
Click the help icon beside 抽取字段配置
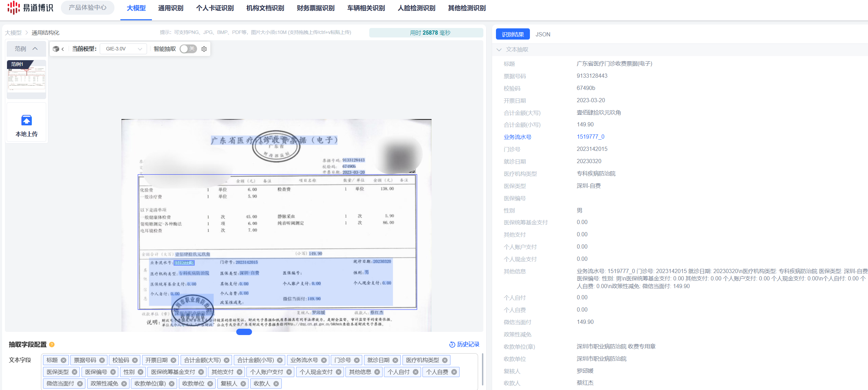tap(52, 344)
